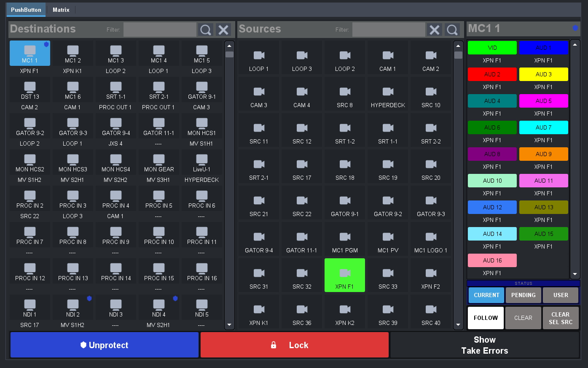Choose XPN K1 source tile
This screenshot has width=588, height=368.
pos(259,311)
